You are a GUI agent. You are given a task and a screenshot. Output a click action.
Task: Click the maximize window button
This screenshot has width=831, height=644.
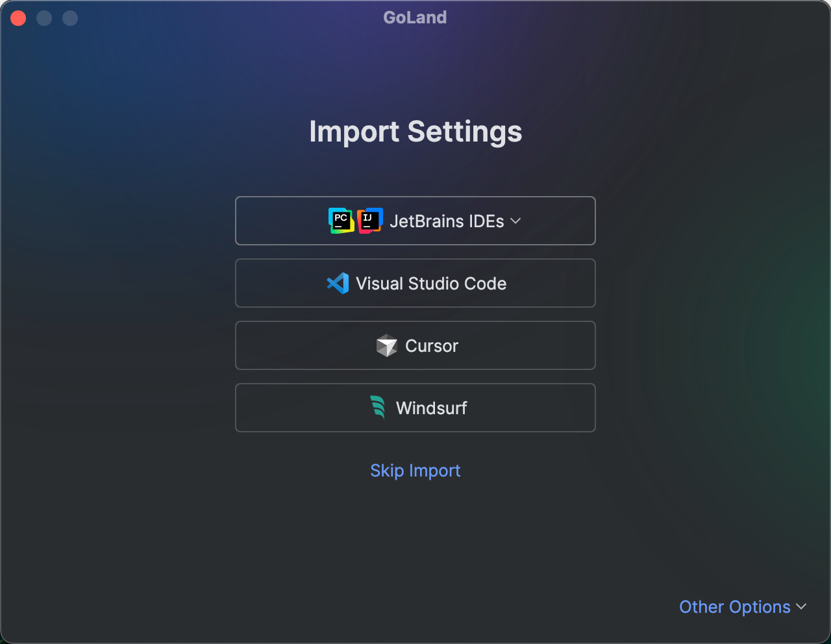pyautogui.click(x=69, y=18)
